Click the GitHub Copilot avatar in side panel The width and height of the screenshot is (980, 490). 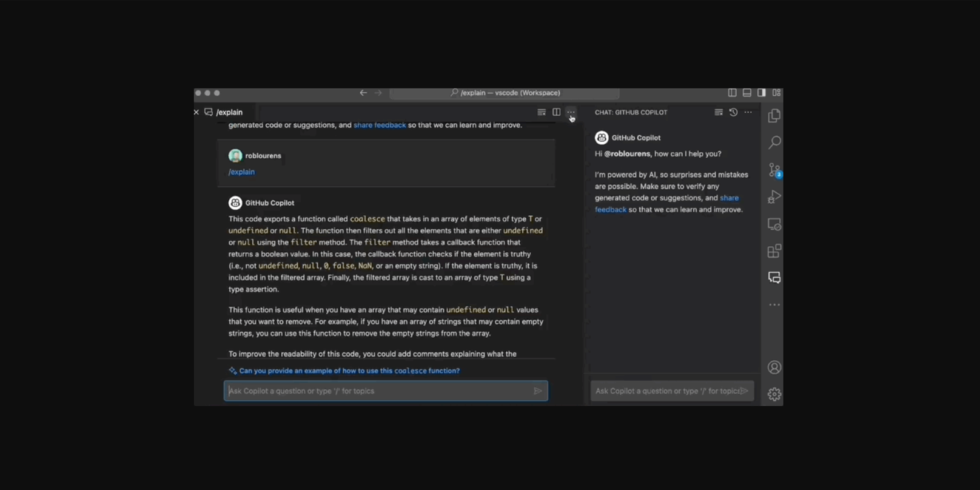point(602,138)
